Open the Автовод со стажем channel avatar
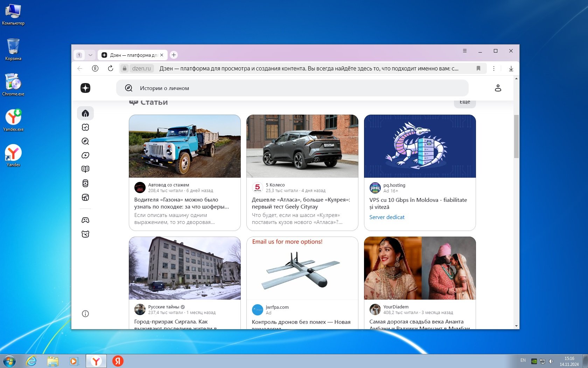Viewport: 588px width, 368px height. [140, 188]
